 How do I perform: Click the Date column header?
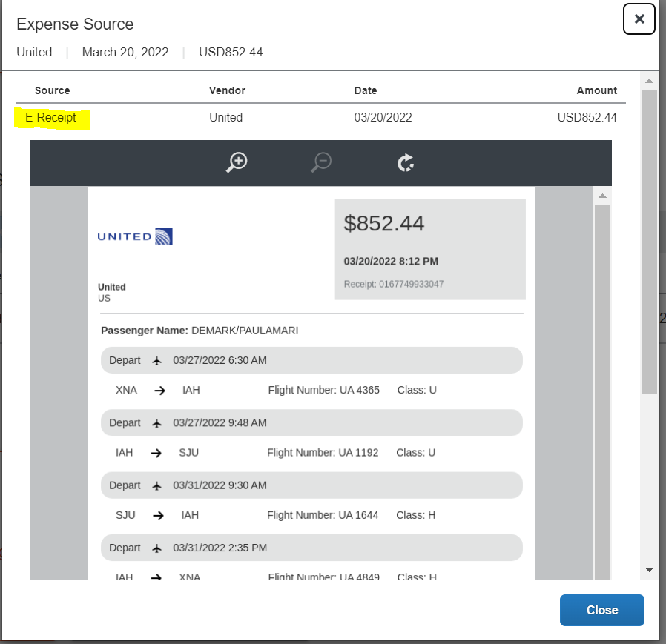[x=366, y=90]
